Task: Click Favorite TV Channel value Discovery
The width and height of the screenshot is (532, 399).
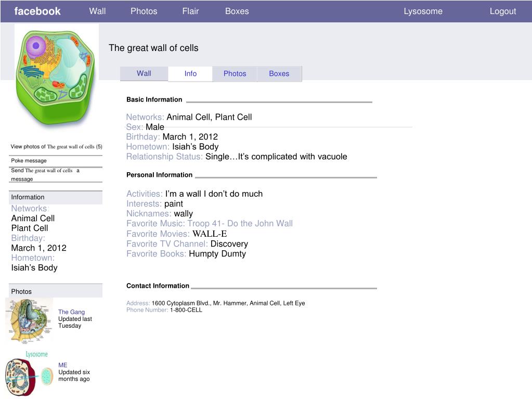Action: (x=229, y=243)
